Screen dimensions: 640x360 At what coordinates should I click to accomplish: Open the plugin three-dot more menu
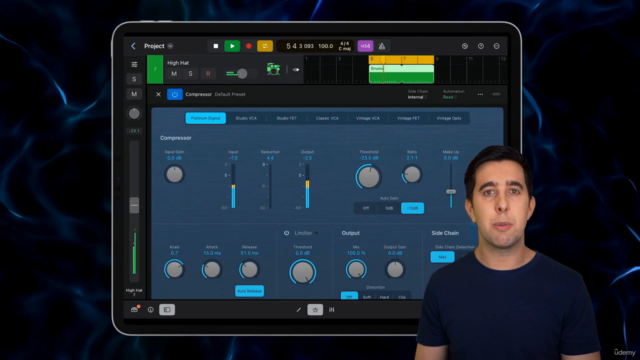(480, 94)
